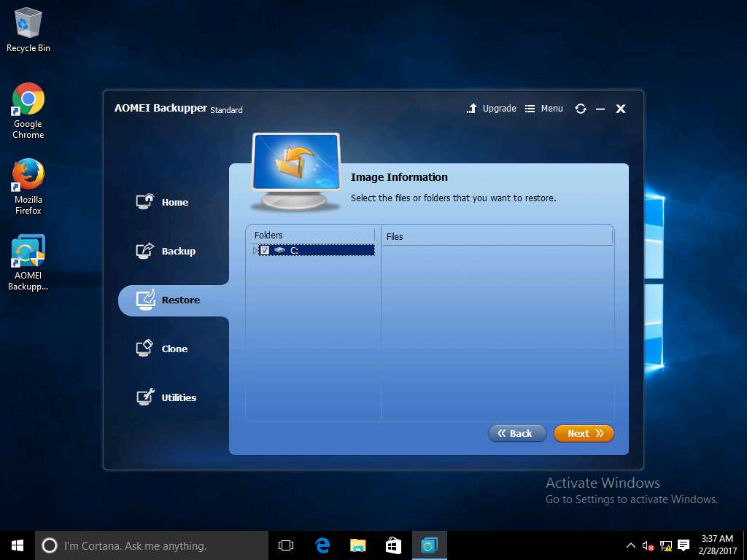The image size is (747, 560).
Task: Click the AOMEI Backupper taskbar icon
Action: 429,545
